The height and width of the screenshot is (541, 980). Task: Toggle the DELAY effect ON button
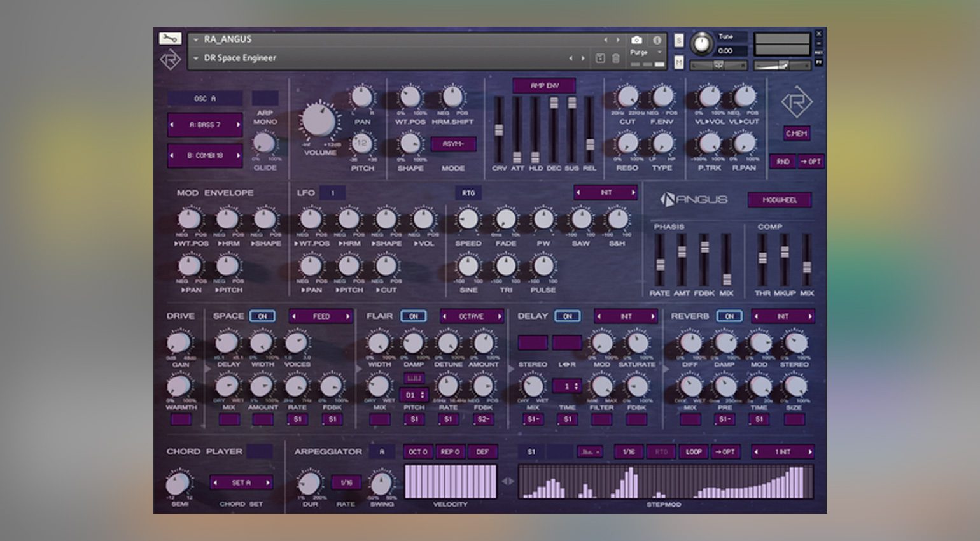(568, 316)
